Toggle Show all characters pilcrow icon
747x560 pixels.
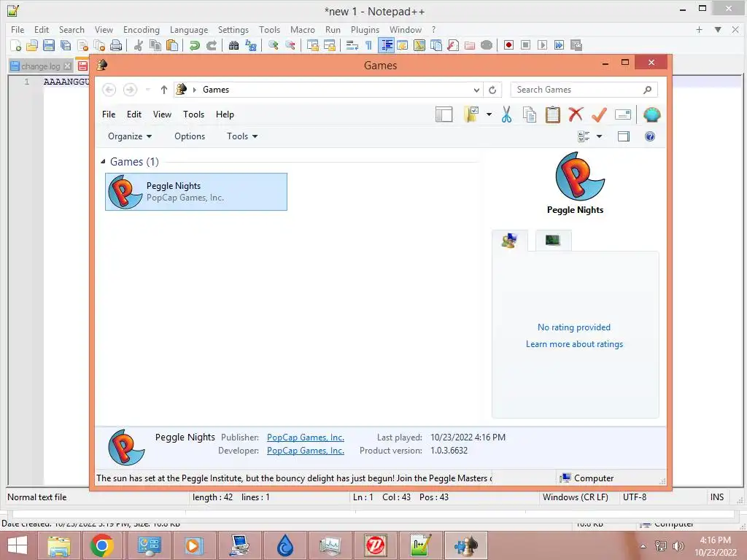(x=368, y=45)
